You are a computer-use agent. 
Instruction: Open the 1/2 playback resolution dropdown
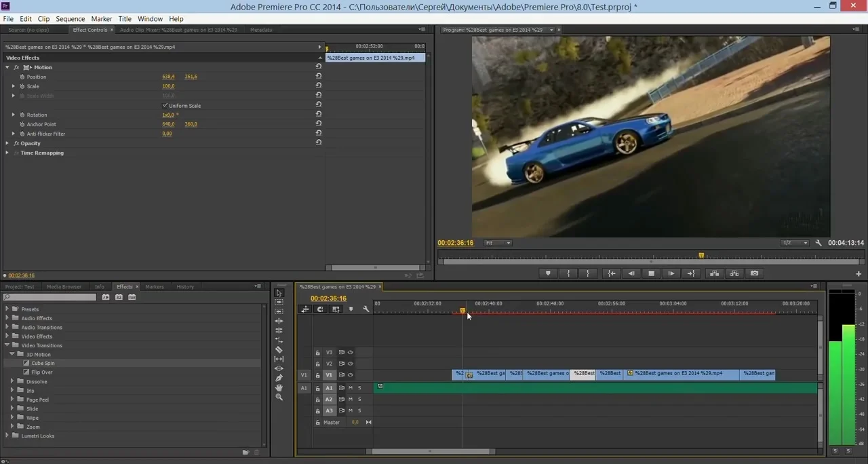tap(795, 243)
